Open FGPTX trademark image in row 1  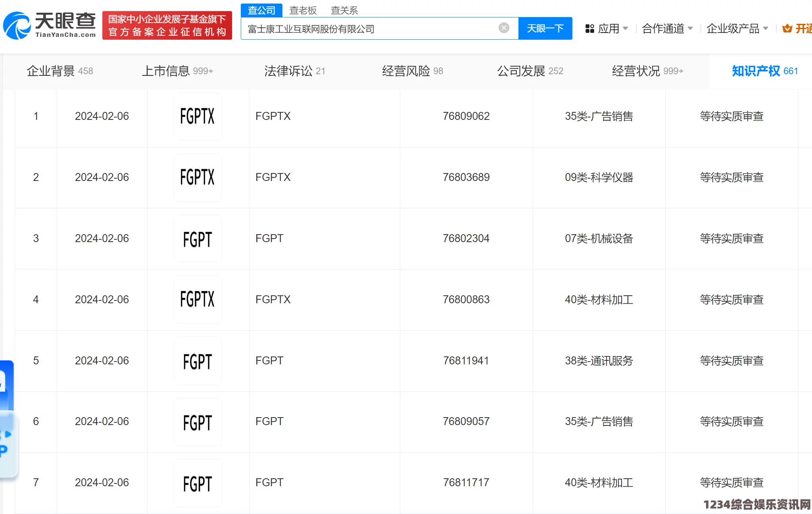point(198,116)
